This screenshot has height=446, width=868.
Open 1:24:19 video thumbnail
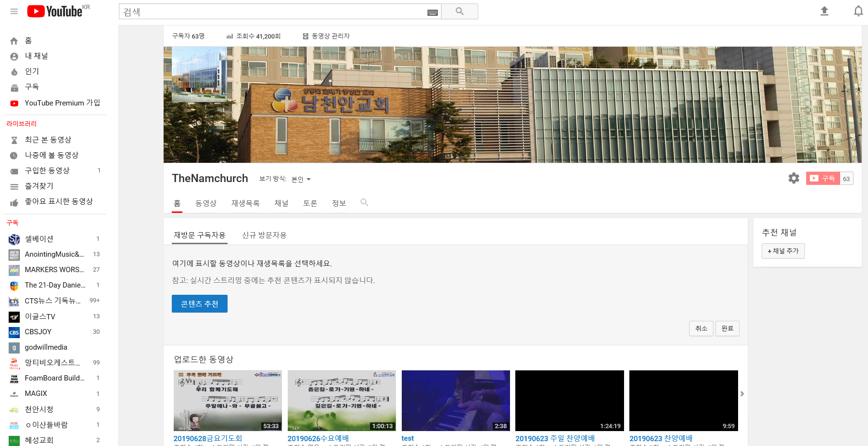(570, 401)
